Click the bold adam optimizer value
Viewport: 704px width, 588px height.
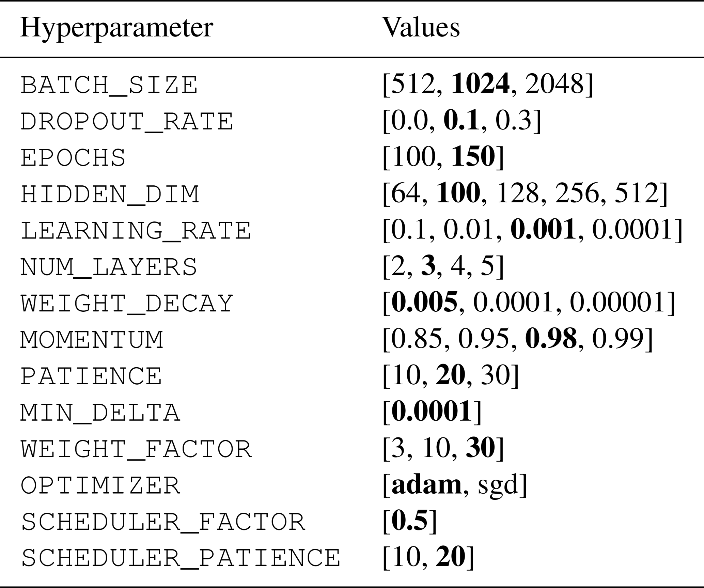426,485
